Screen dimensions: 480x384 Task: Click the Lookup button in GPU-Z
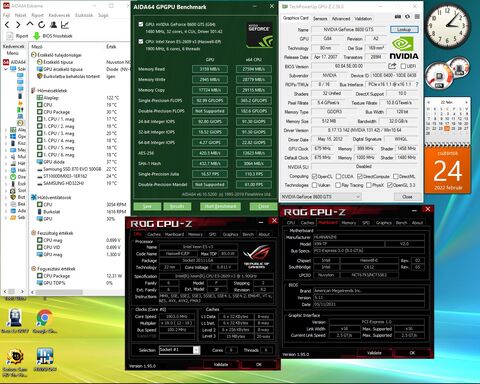[404, 30]
